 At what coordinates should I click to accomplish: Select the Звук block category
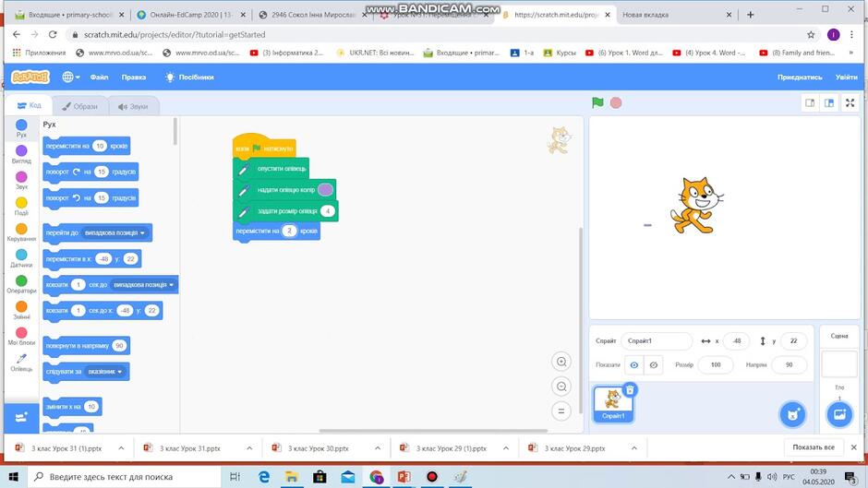tap(21, 181)
